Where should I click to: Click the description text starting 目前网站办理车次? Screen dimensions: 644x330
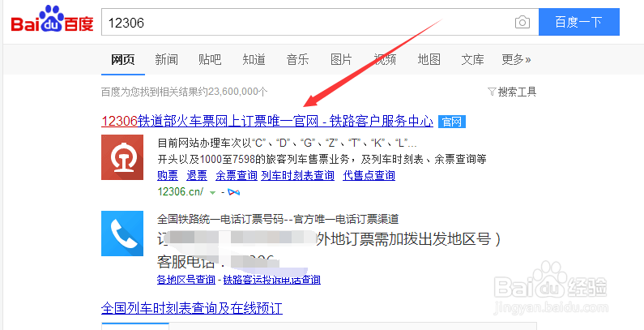click(287, 144)
